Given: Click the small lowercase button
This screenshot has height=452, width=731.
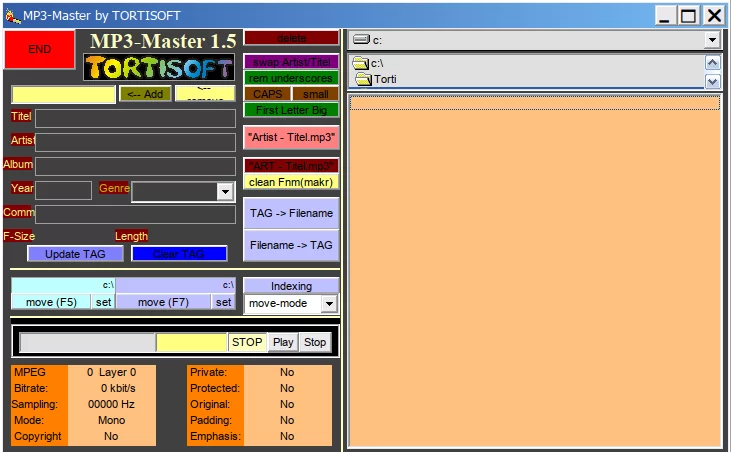Looking at the screenshot, I should [x=316, y=94].
